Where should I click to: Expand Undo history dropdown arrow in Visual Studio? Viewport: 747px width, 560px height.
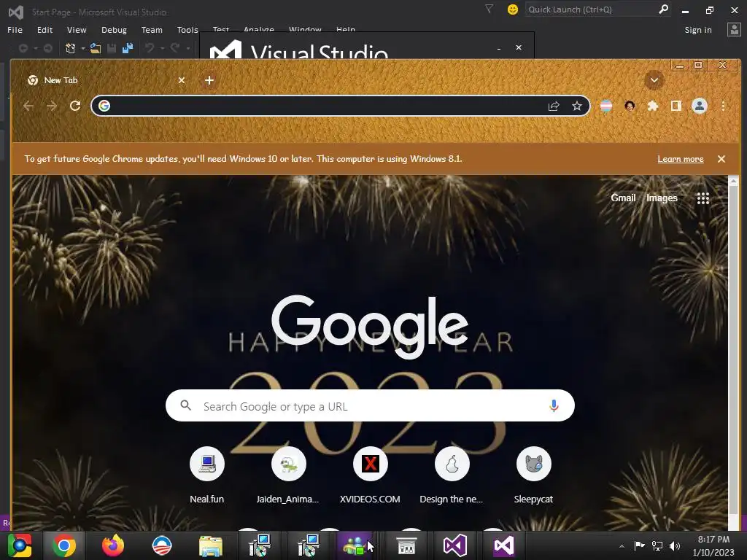point(162,49)
